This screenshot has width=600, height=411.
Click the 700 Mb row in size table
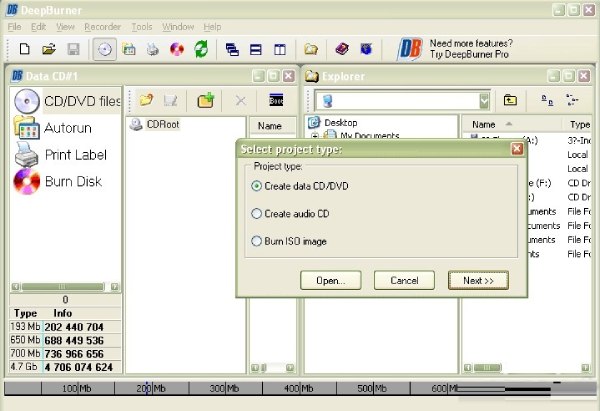tap(65, 354)
